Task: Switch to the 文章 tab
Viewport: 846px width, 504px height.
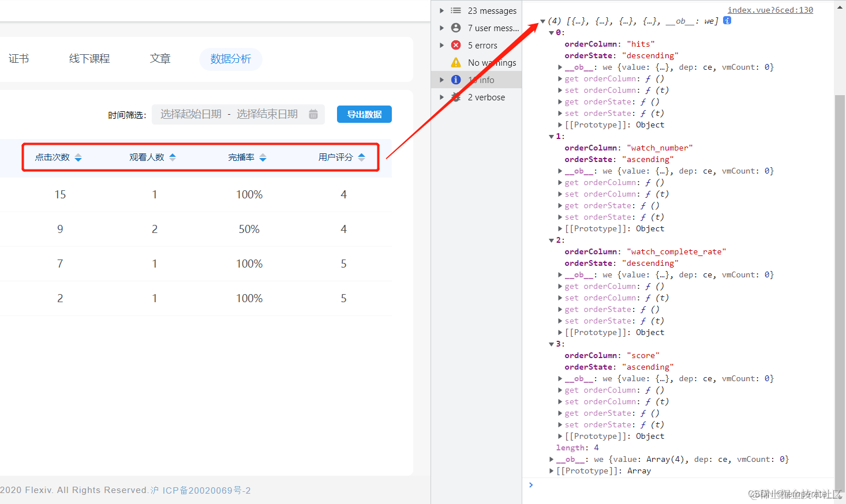Action: point(160,59)
